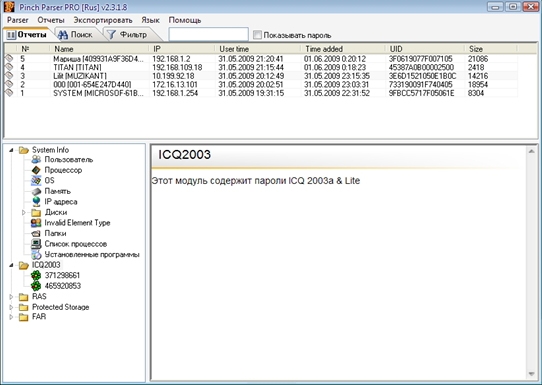Click the tag icon of report 4

coord(9,67)
